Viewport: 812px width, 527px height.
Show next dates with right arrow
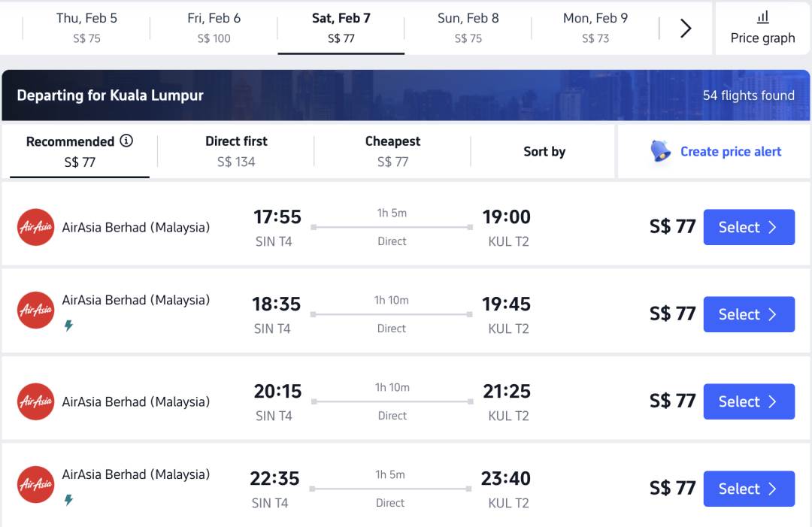[x=686, y=29]
